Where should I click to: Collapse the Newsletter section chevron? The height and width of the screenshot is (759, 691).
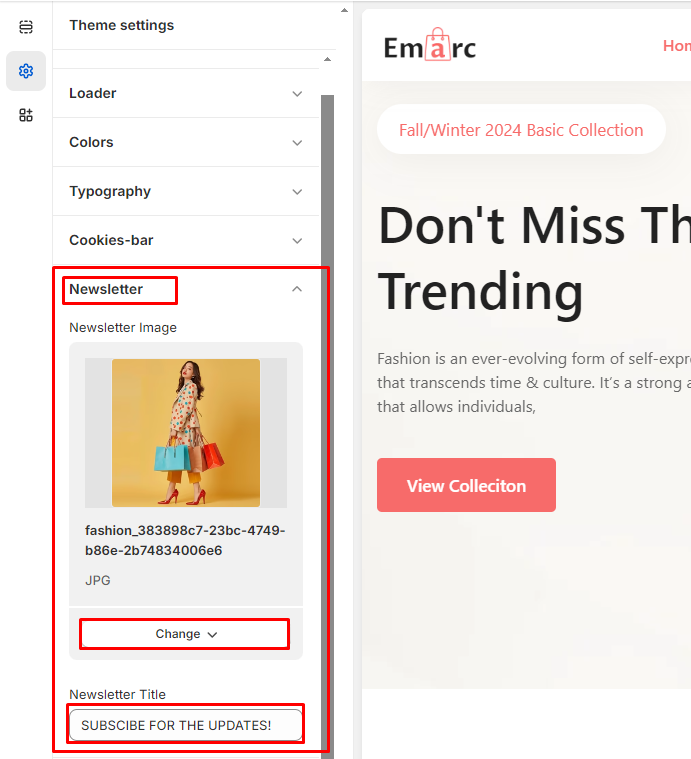click(x=297, y=289)
